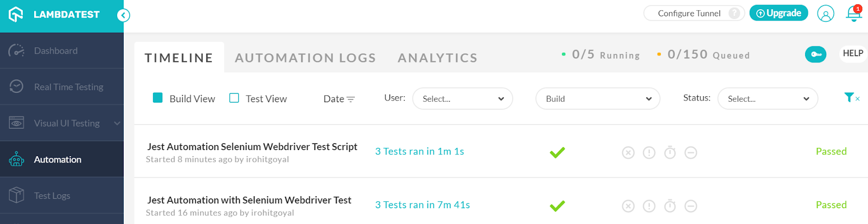Click the user profile avatar icon
The height and width of the screenshot is (224, 868).
pyautogui.click(x=825, y=14)
